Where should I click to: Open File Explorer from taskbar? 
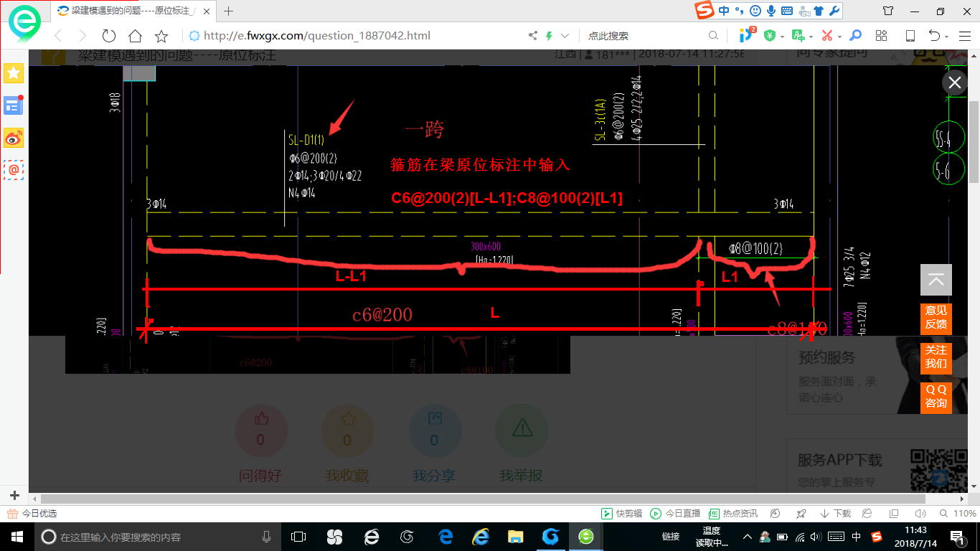click(x=515, y=537)
